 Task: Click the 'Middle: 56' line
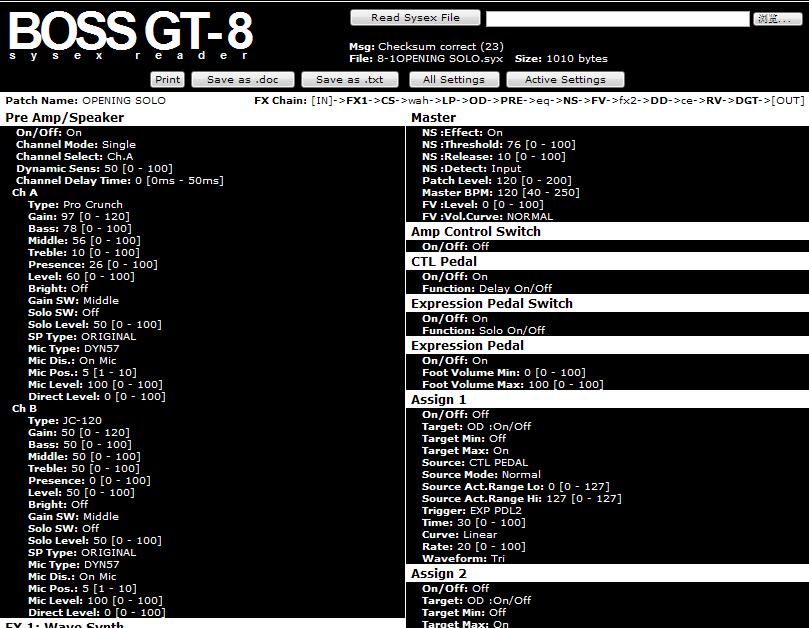click(x=84, y=240)
